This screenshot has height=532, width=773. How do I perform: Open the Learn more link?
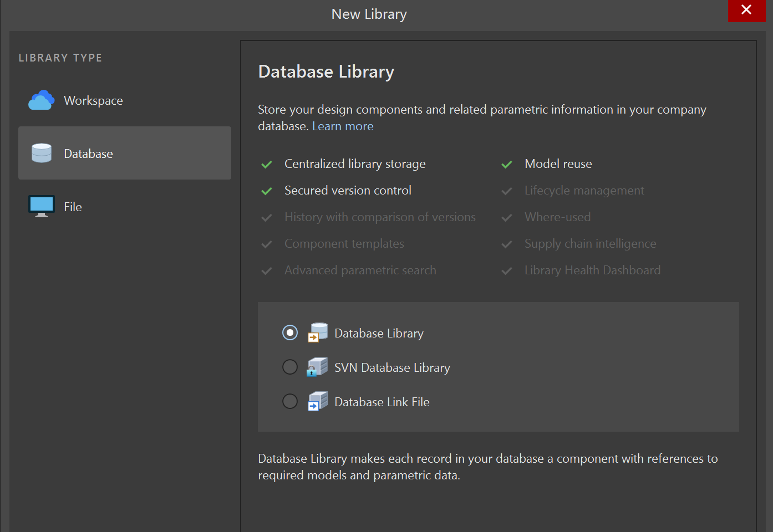[x=343, y=126]
